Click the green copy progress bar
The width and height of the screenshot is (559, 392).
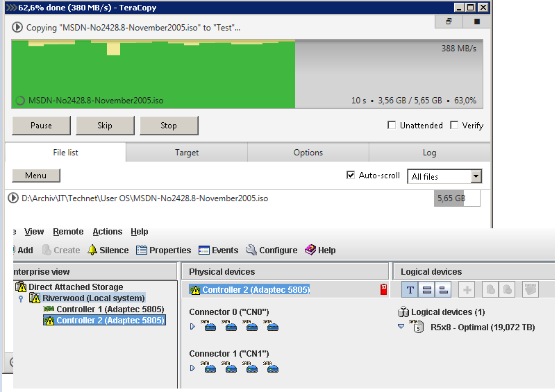tap(153, 74)
